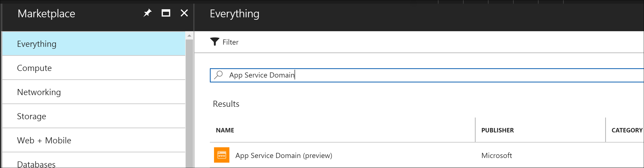Open App Service Domain (preview) result

coord(284,156)
